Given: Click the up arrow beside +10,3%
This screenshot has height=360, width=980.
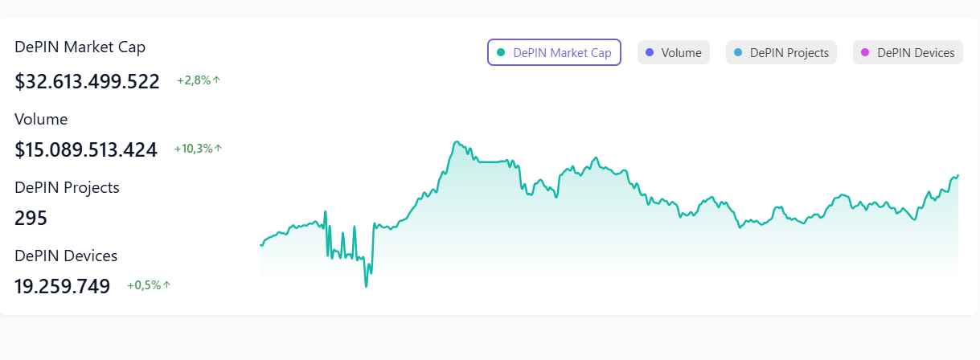Looking at the screenshot, I should pyautogui.click(x=219, y=149).
